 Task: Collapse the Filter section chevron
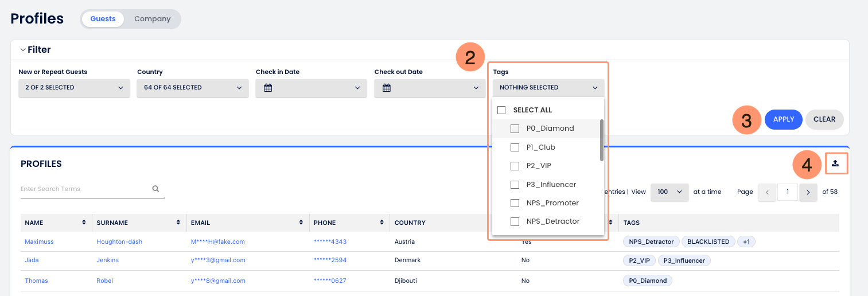tap(23, 50)
